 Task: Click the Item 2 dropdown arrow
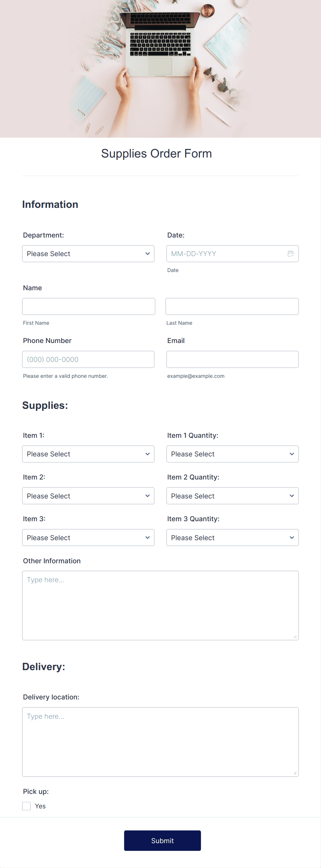pos(148,496)
